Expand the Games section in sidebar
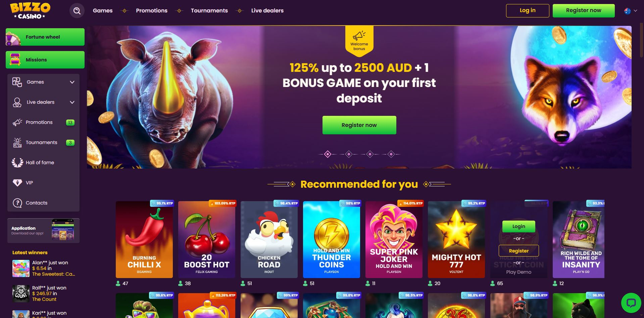The width and height of the screenshot is (644, 318). (43, 82)
